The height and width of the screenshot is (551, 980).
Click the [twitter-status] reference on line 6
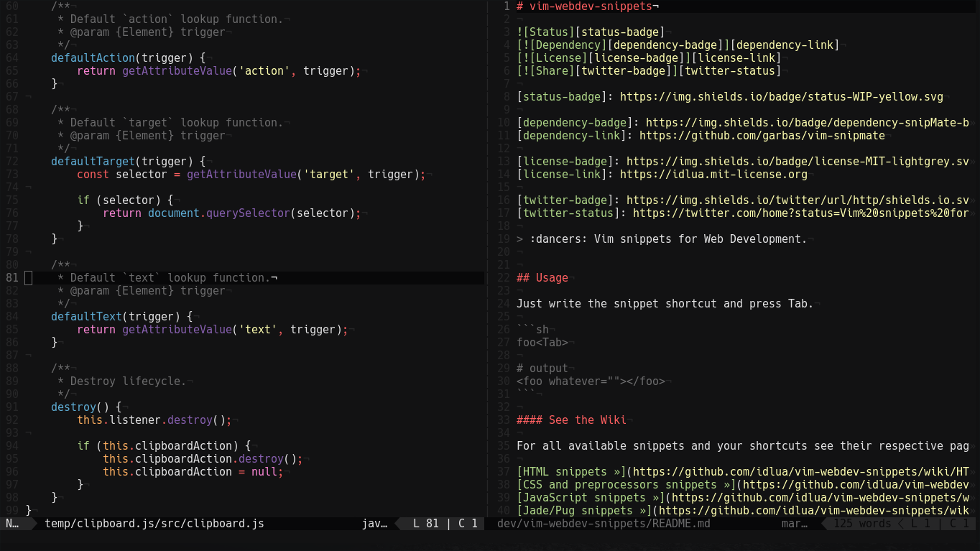click(730, 70)
